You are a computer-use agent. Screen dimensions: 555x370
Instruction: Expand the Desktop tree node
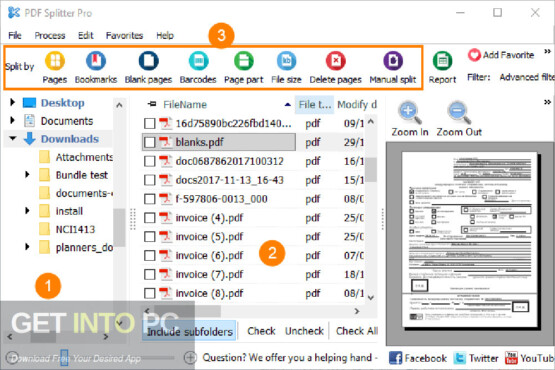pyautogui.click(x=12, y=102)
